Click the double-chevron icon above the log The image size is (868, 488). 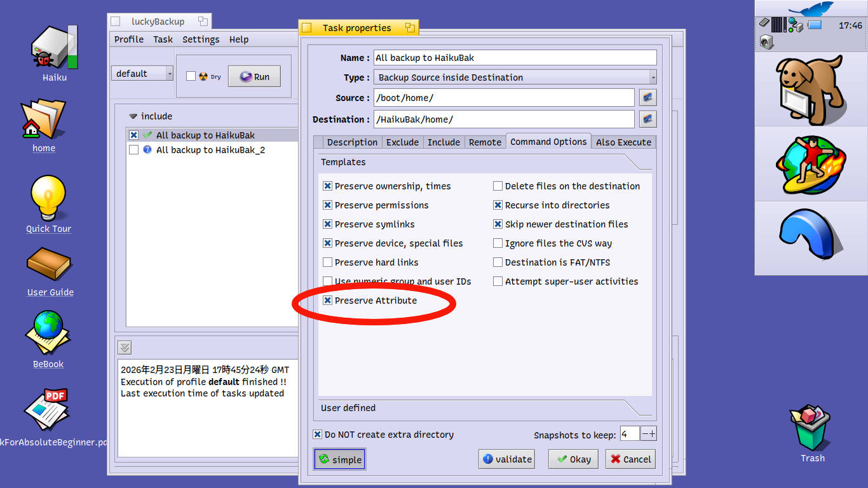click(x=125, y=347)
